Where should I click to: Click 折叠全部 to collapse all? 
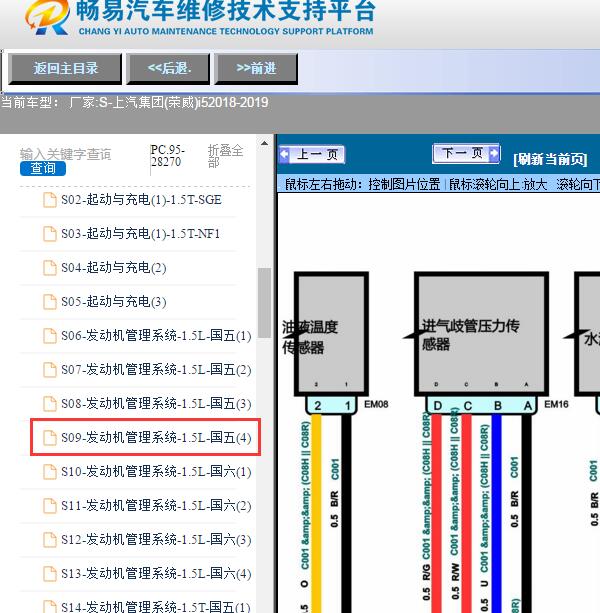tap(225, 156)
